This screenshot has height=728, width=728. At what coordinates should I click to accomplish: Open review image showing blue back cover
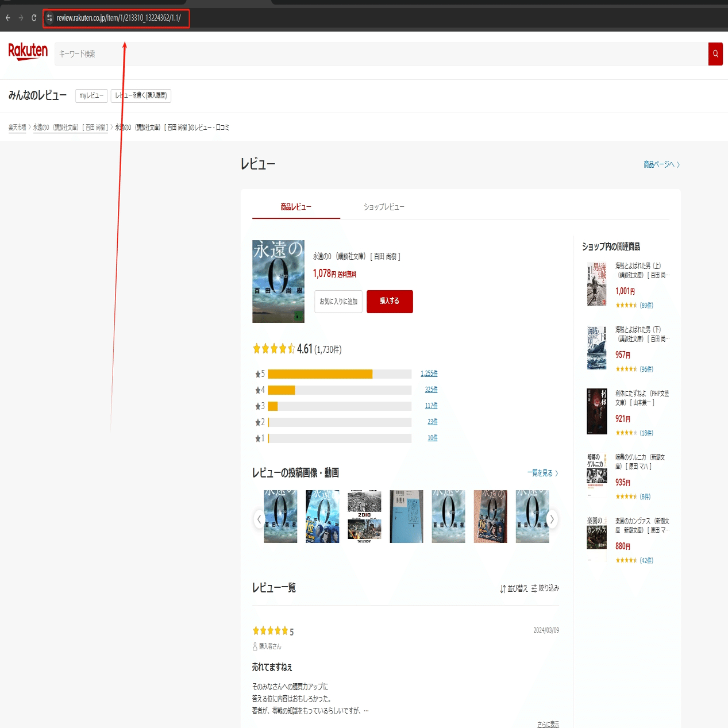406,517
